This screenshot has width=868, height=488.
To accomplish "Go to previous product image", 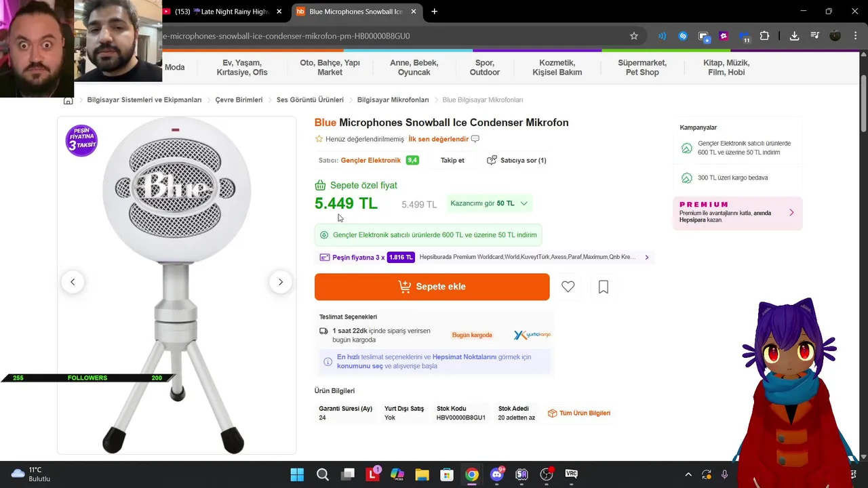I will pyautogui.click(x=73, y=282).
